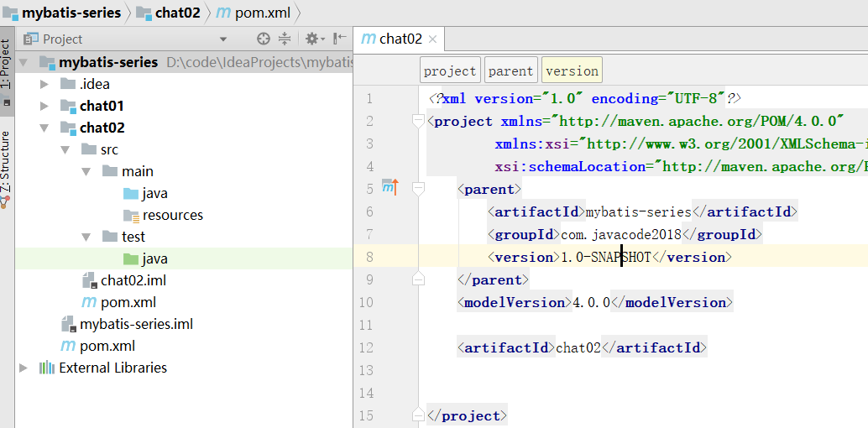The height and width of the screenshot is (428, 868).
Task: Click the Maven parent gutter icon on line 5
Action: point(390,189)
